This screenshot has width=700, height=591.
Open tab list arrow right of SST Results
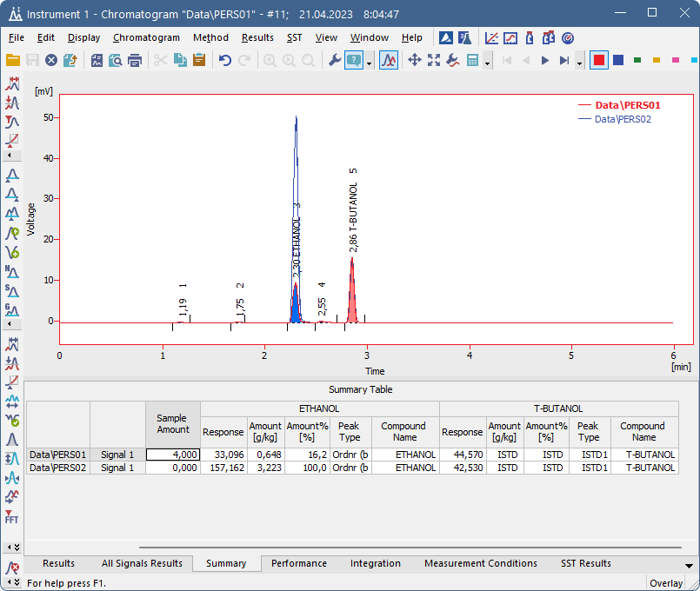[x=690, y=566]
